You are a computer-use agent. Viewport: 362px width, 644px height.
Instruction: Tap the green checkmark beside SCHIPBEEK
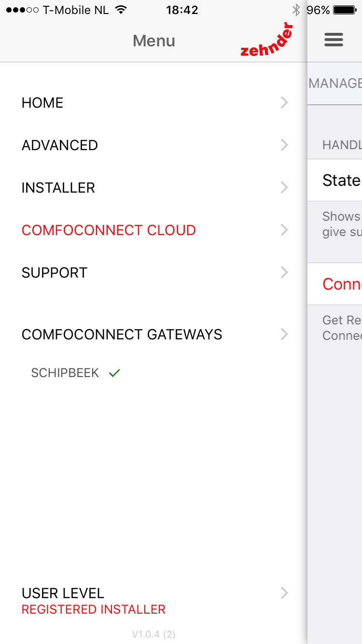[x=114, y=373]
